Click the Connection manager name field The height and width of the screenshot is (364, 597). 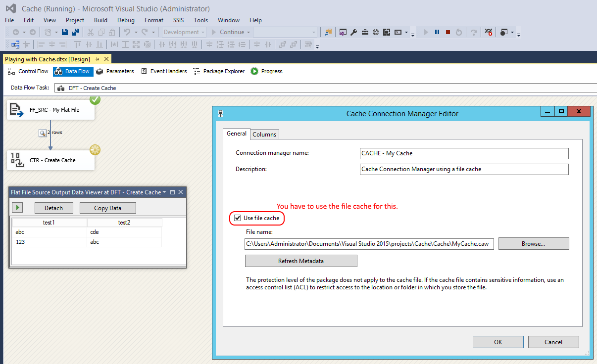pos(464,153)
